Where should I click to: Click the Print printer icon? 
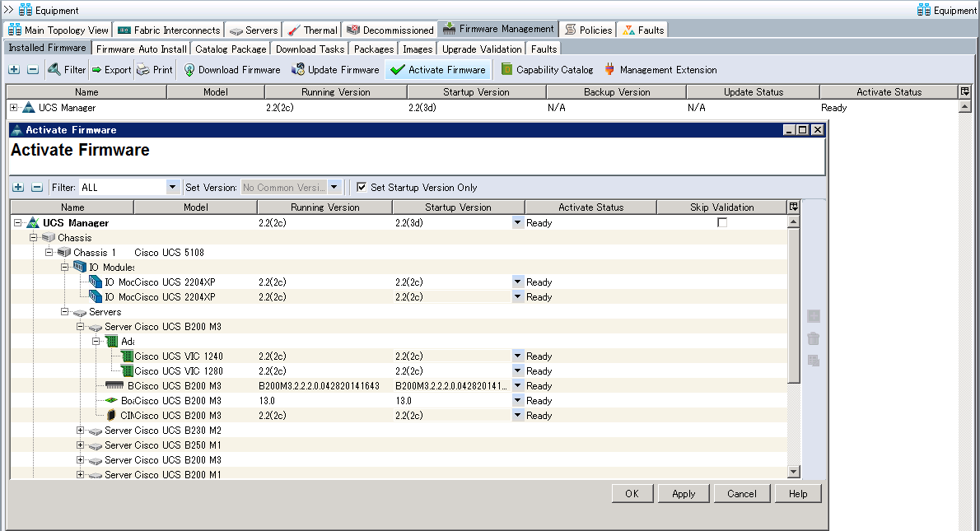click(x=143, y=69)
